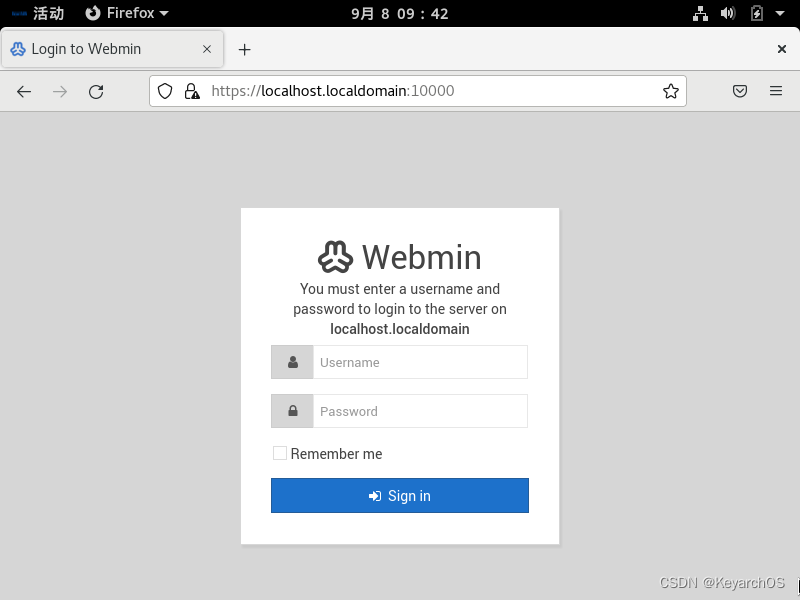Viewport: 800px width, 600px height.
Task: Open the Firefox hamburger menu
Action: pos(776,91)
